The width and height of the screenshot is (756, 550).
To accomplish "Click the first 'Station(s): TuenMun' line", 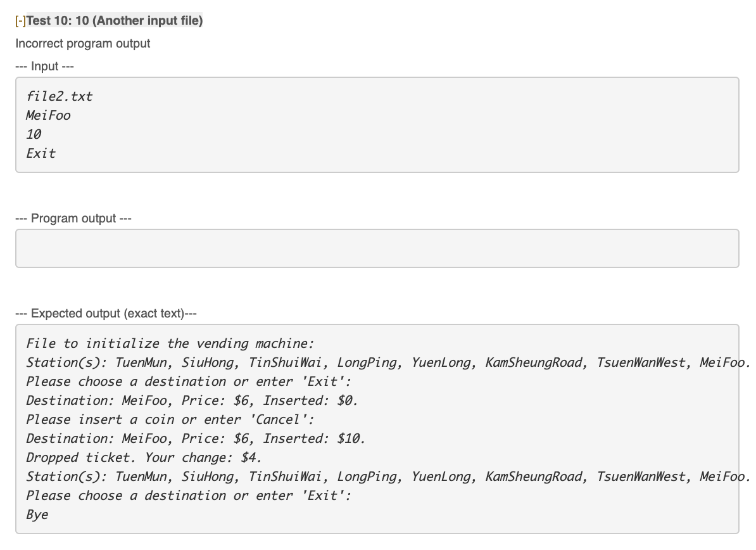I will (387, 362).
